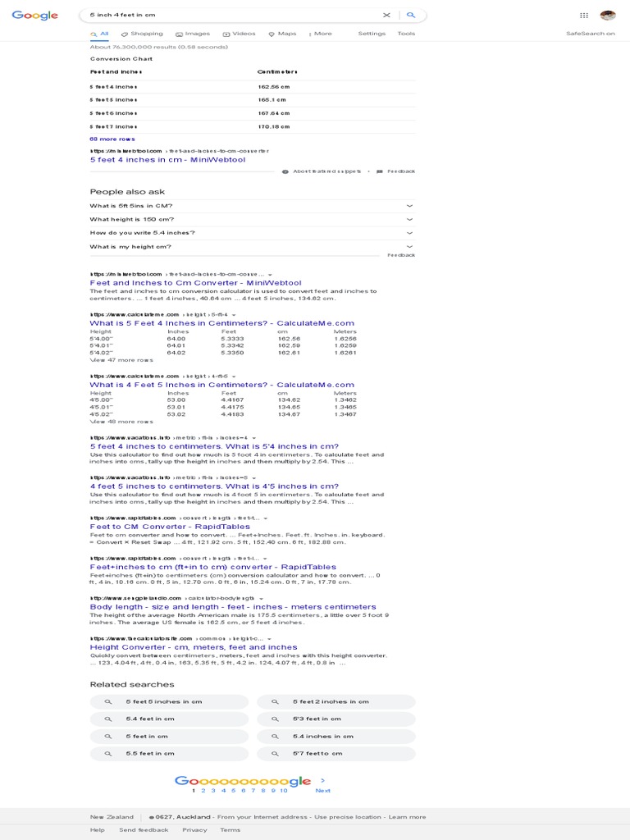Viewport: 630px width, 840px height.
Task: Click Feedback below People also ask
Action: tap(401, 256)
